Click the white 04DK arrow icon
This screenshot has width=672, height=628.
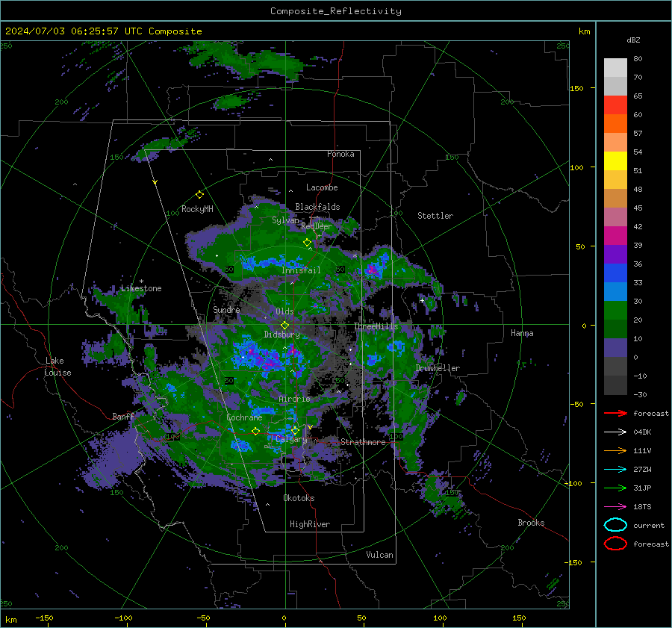point(615,432)
